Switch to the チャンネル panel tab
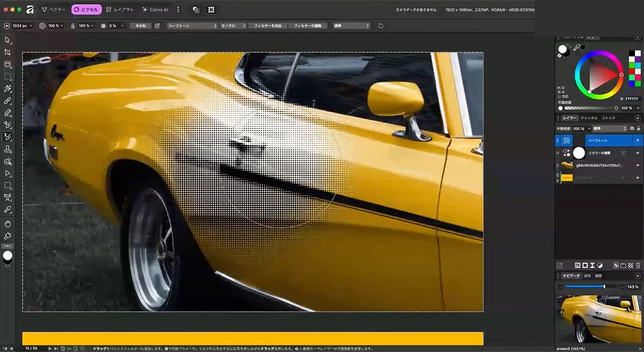644x352 pixels. (x=589, y=118)
